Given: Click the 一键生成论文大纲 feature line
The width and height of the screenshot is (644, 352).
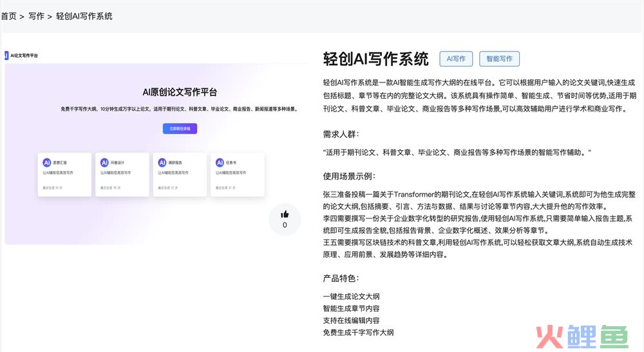Looking at the screenshot, I should click(351, 297).
